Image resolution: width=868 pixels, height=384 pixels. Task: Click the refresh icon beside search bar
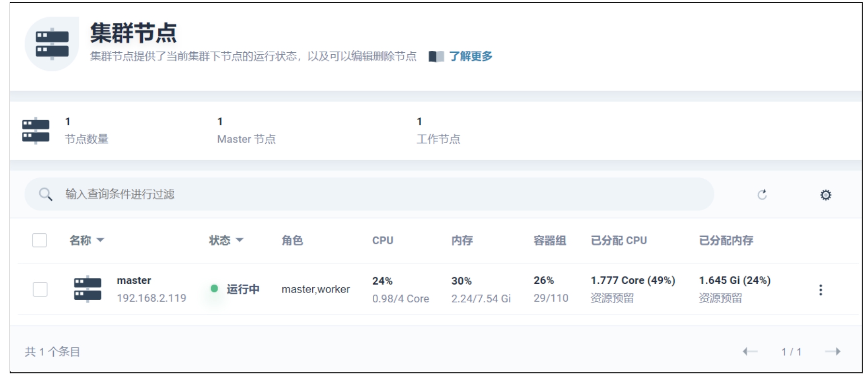762,195
